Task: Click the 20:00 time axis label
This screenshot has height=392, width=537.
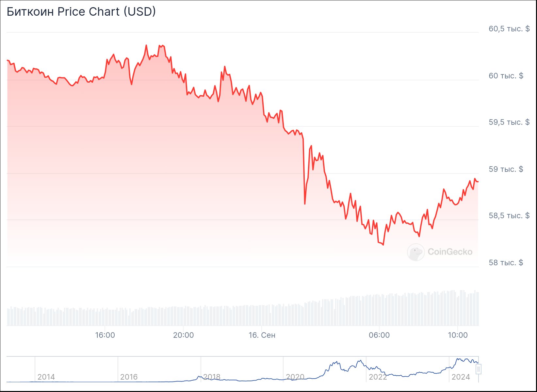Action: coord(183,335)
